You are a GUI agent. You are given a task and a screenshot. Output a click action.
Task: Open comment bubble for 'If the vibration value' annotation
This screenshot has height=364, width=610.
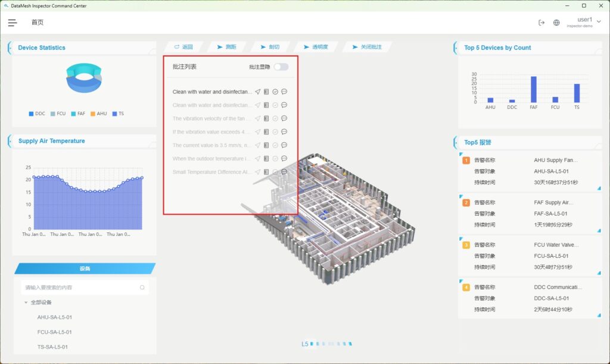click(284, 132)
